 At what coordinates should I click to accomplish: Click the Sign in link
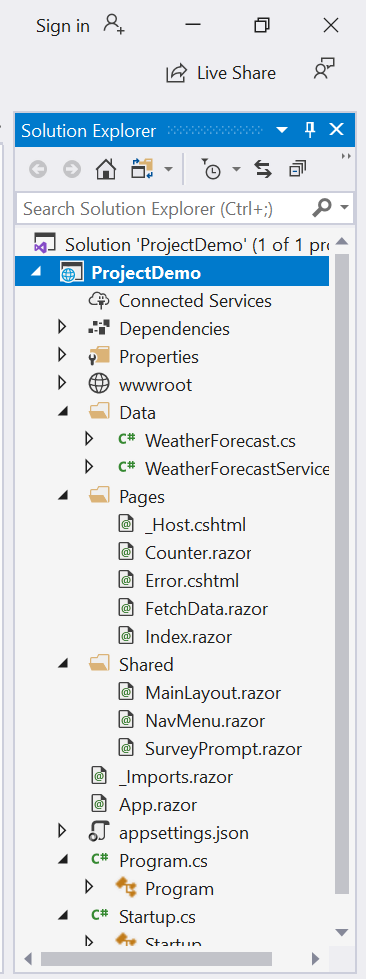[62, 26]
